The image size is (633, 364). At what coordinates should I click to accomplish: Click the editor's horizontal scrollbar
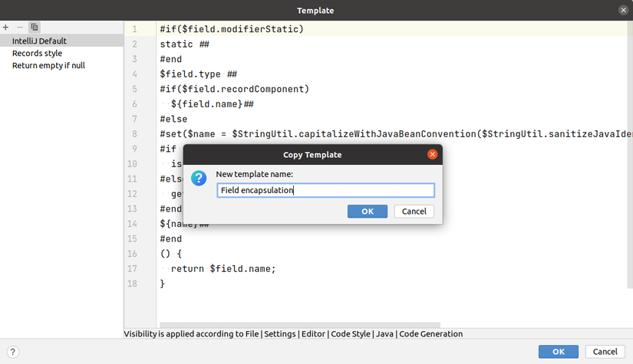tap(299, 325)
